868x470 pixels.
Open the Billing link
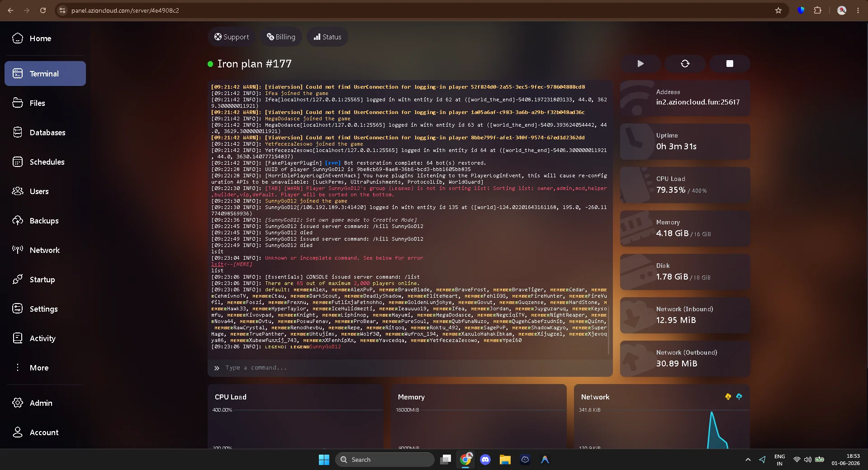(281, 37)
